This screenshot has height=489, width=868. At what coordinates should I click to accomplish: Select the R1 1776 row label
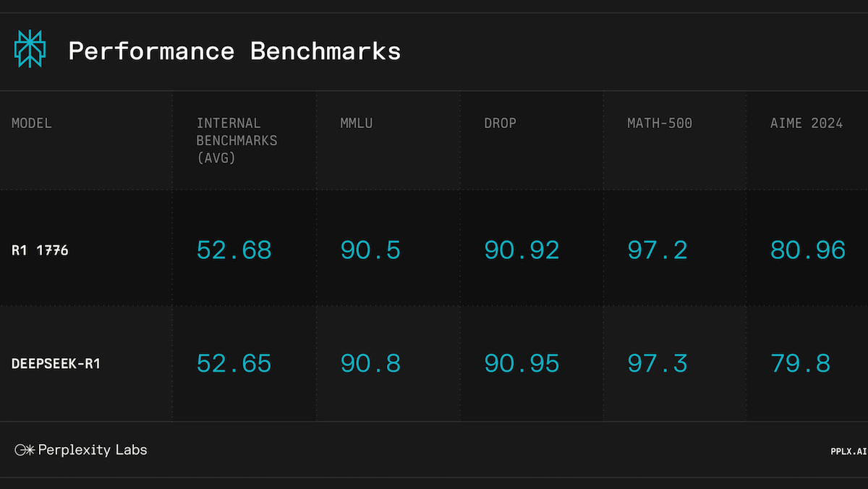40,250
